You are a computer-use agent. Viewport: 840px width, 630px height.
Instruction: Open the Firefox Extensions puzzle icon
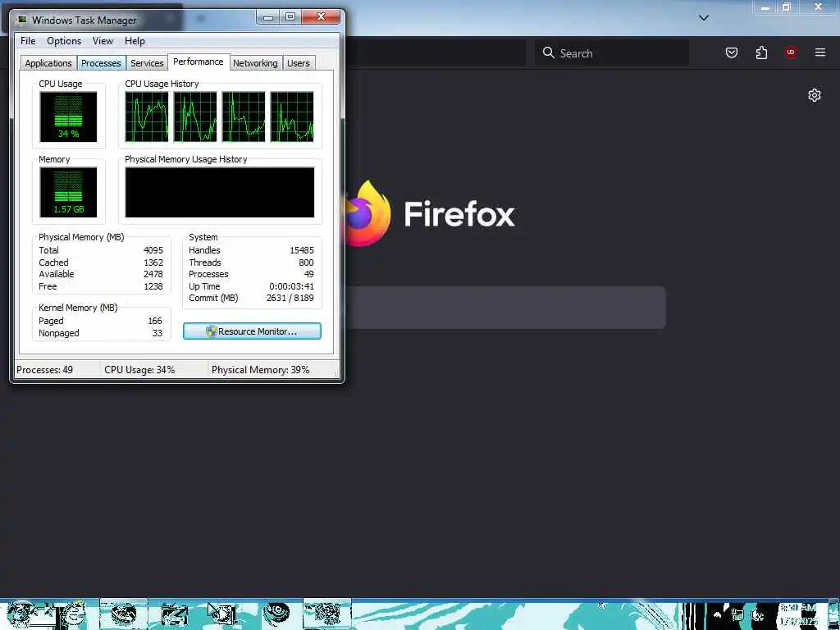tap(761, 52)
